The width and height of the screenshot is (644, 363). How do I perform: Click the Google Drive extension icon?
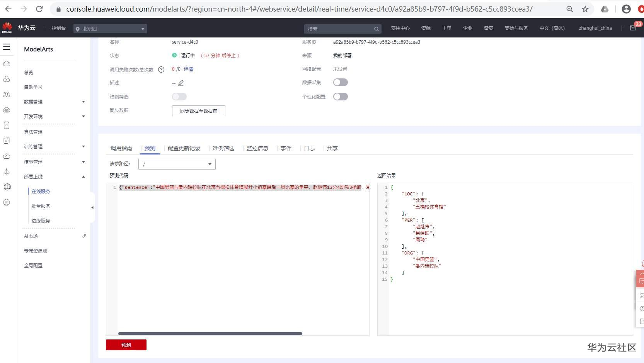point(605,9)
